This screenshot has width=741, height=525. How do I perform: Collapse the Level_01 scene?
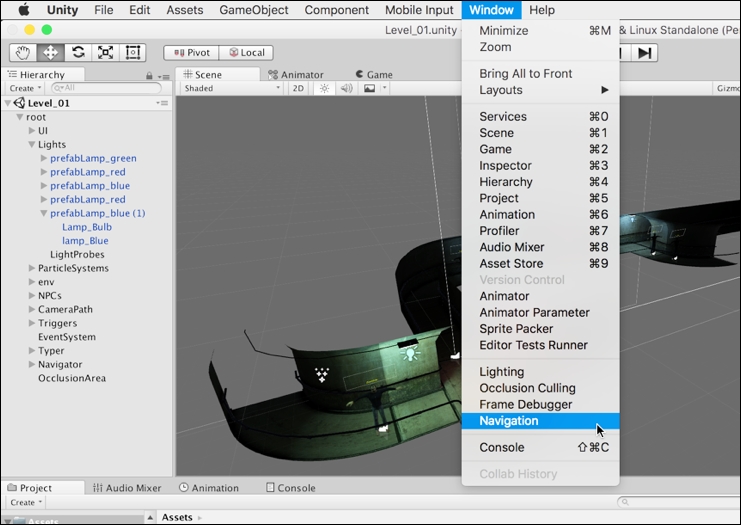(8, 103)
